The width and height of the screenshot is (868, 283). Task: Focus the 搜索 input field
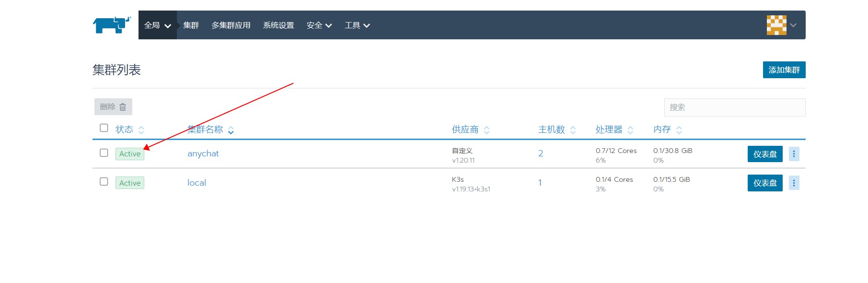[735, 107]
